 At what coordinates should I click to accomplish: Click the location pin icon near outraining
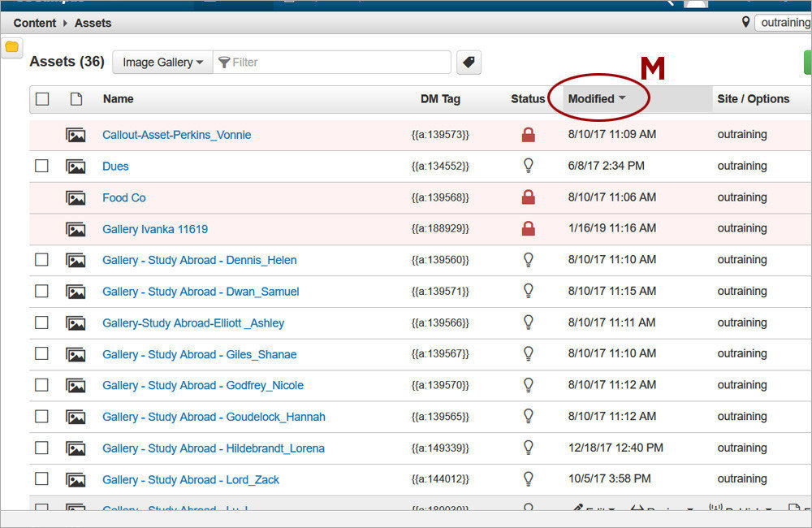point(745,22)
